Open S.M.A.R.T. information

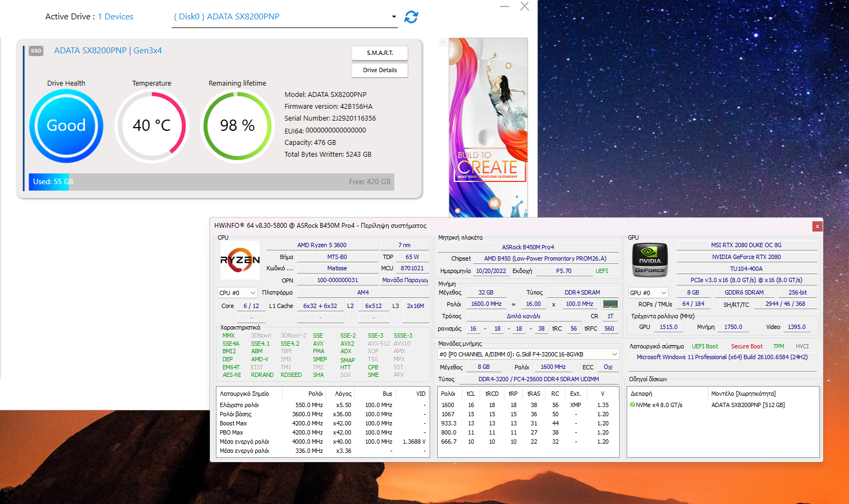click(380, 53)
